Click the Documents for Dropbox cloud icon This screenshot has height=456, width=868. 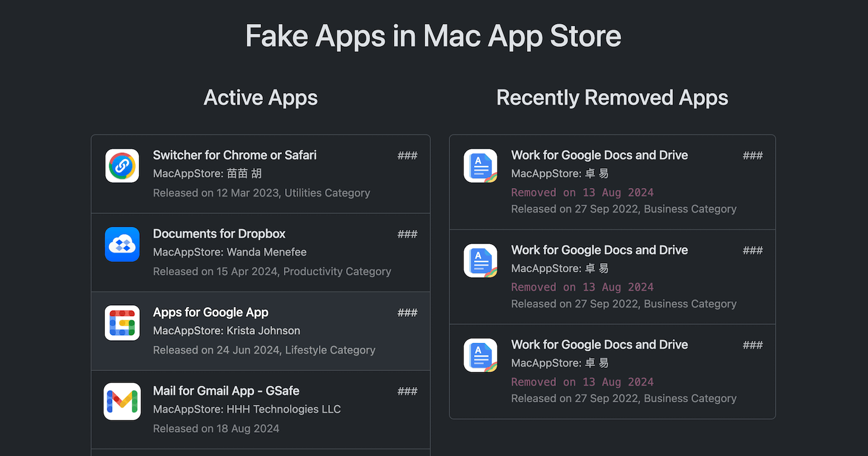point(122,244)
